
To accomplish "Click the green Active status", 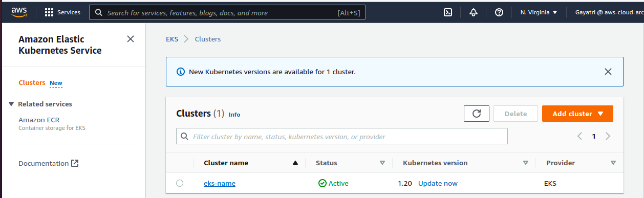I will 333,183.
